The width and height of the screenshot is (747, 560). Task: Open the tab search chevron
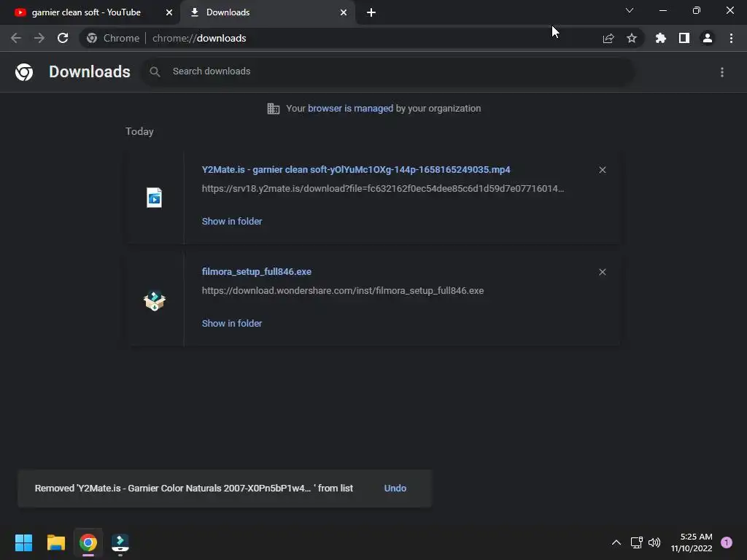(x=630, y=10)
